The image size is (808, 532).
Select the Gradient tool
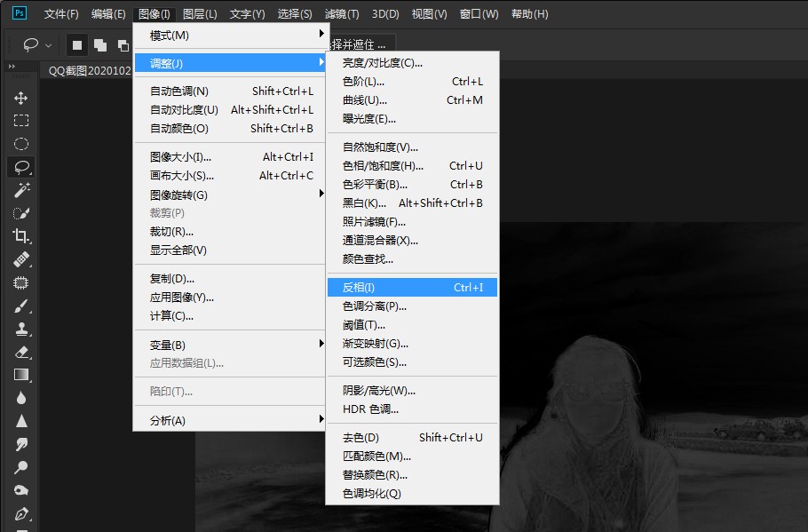coord(21,374)
